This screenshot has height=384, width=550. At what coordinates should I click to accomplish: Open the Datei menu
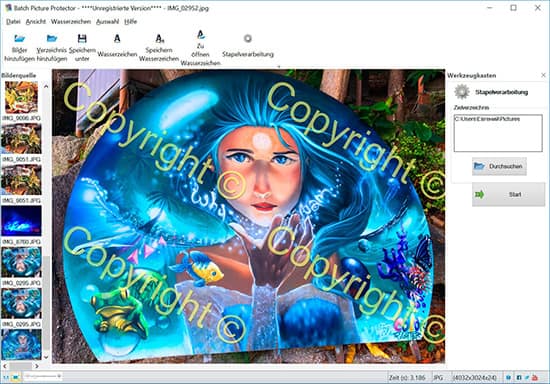(x=13, y=22)
